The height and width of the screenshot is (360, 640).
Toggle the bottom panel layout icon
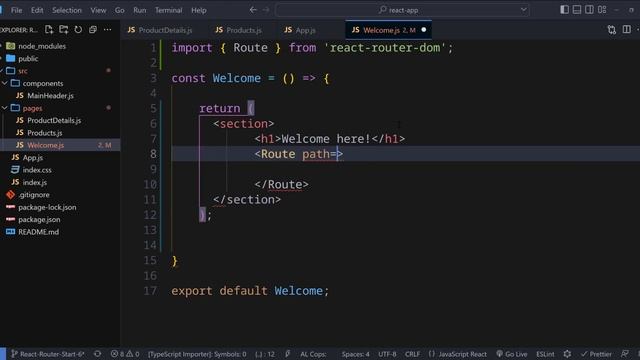pos(577,9)
